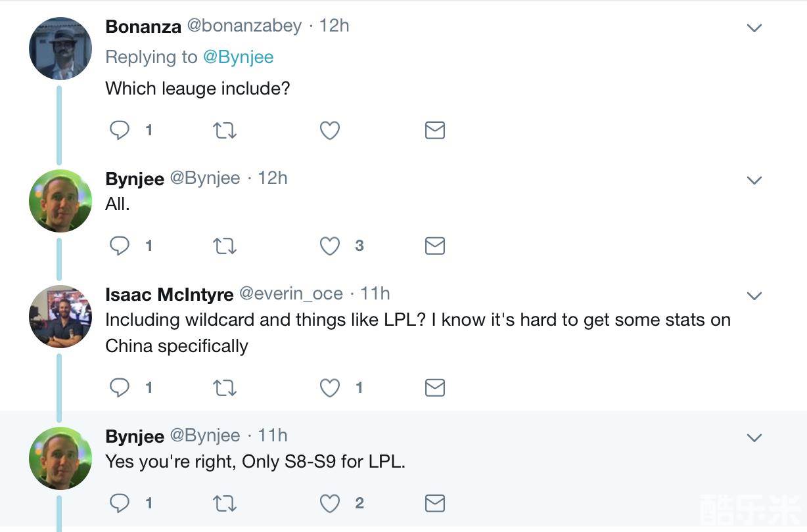Click the @Bynjee mention link
The image size is (807, 532).
click(238, 57)
